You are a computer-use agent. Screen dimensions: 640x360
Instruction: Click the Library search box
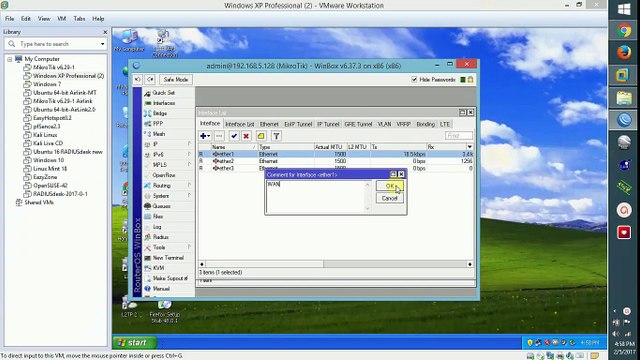coord(56,44)
